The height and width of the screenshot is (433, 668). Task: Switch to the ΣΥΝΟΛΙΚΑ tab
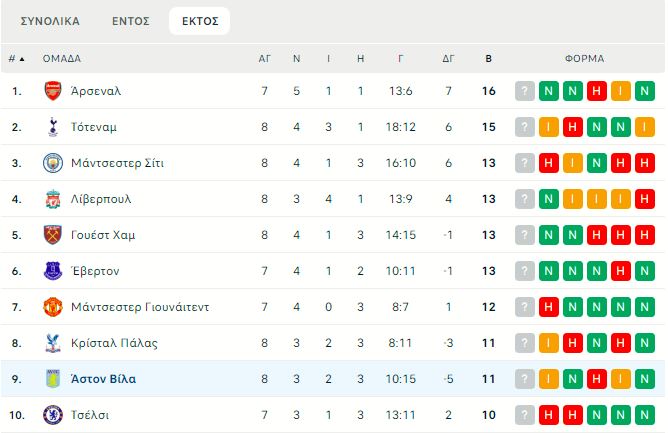(50, 21)
